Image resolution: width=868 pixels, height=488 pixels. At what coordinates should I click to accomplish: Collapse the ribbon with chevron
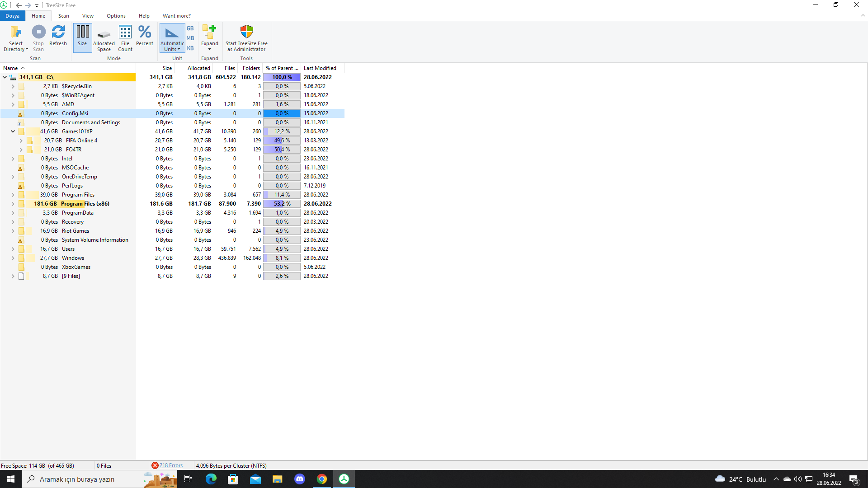click(x=863, y=15)
